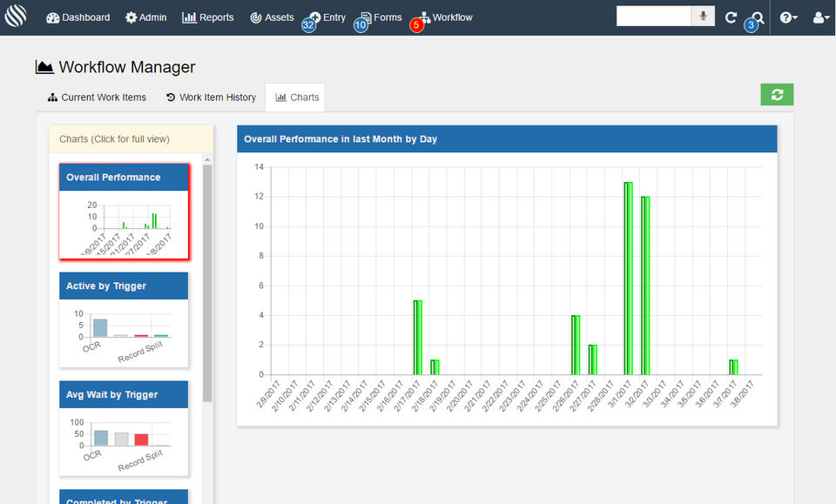Click the blue 32 badge near Entry
836x504 pixels.
tap(308, 26)
